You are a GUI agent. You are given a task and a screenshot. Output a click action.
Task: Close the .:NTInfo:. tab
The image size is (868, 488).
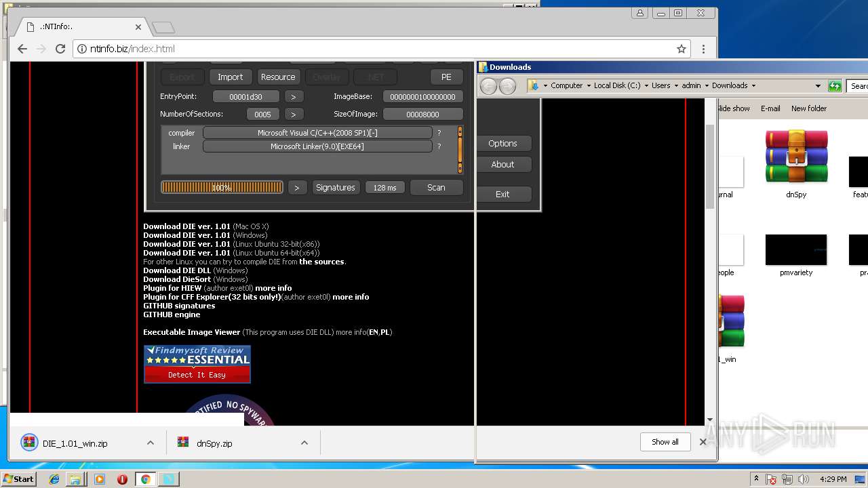tap(138, 27)
